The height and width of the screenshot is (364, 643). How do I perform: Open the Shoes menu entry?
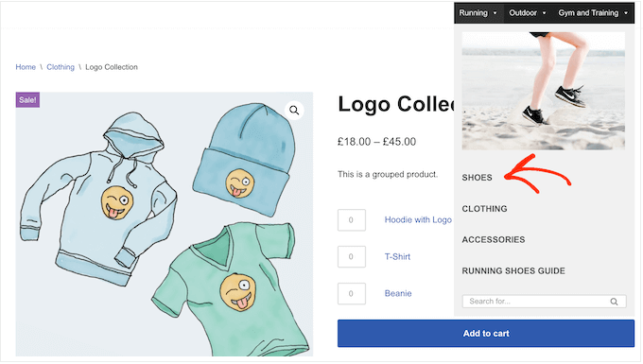pos(477,178)
